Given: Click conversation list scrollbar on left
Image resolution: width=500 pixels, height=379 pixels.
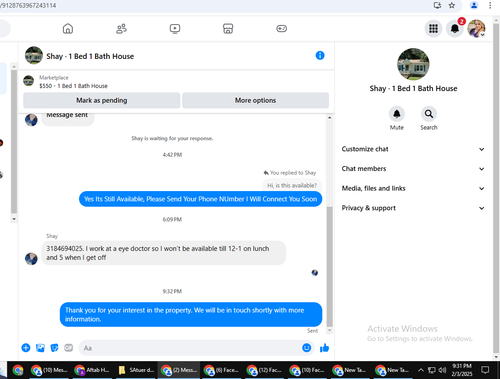Looking at the screenshot, I should [14, 142].
